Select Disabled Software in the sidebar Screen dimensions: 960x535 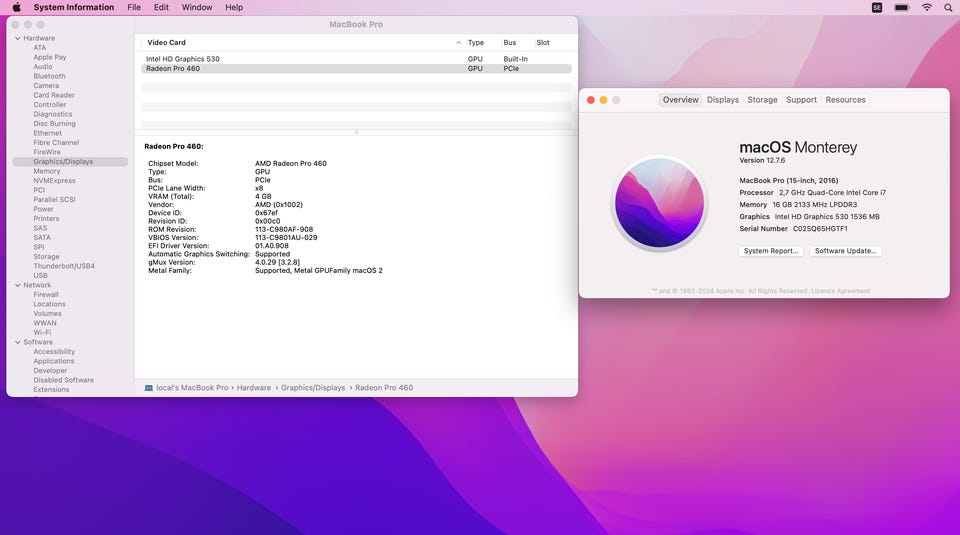tap(64, 380)
